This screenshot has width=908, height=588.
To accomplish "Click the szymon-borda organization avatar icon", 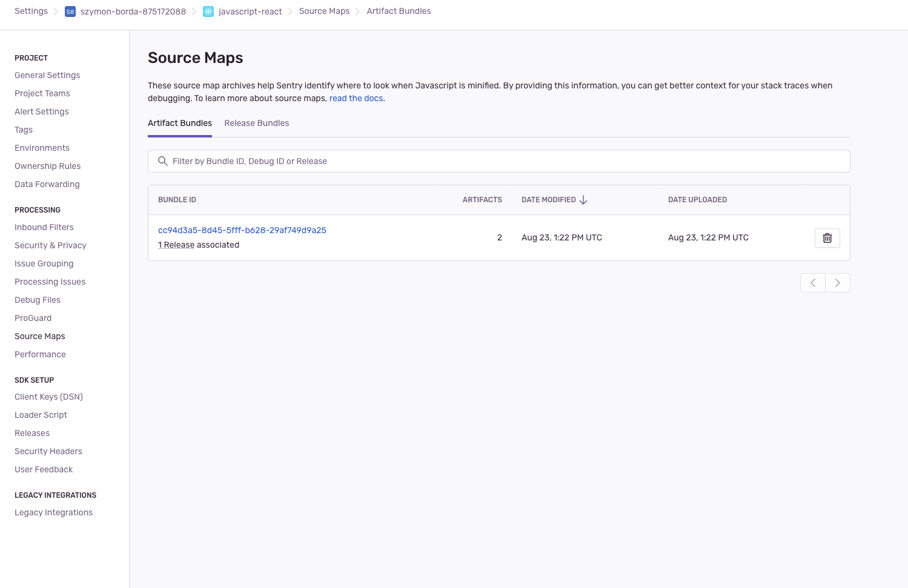I will point(70,12).
